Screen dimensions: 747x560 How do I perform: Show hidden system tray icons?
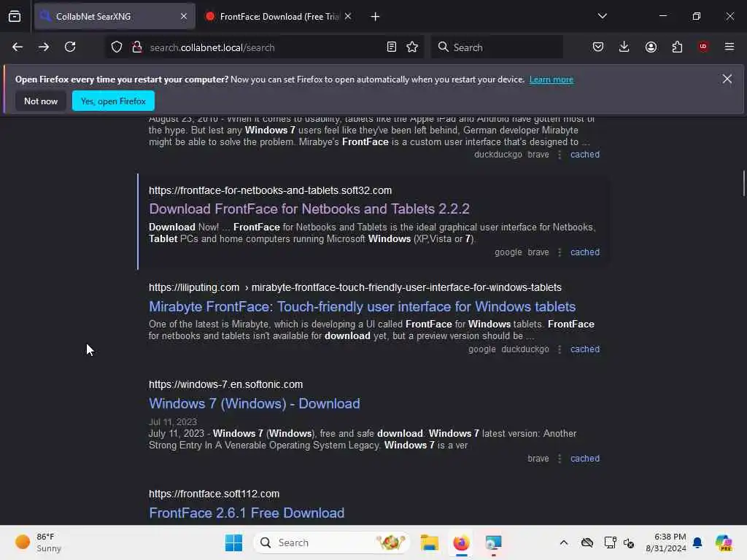pyautogui.click(x=564, y=542)
